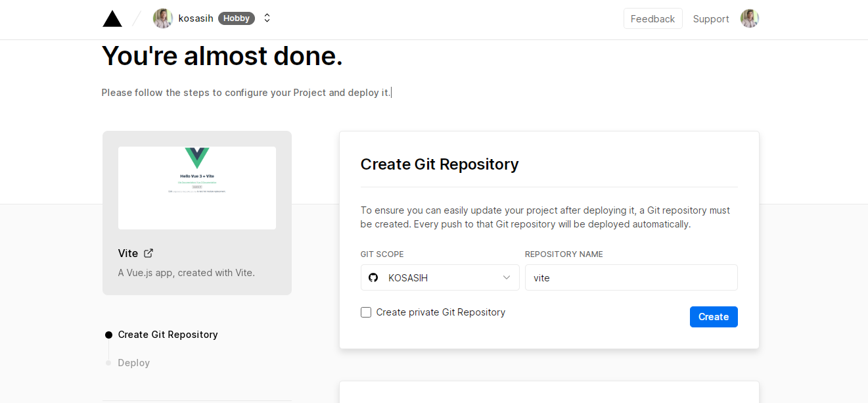Open the Feedback button
This screenshot has height=403, width=868.
(x=653, y=18)
